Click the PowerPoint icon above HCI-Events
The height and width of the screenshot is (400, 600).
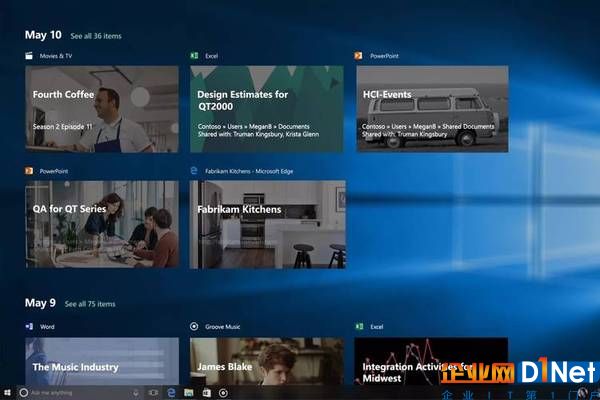pyautogui.click(x=359, y=56)
